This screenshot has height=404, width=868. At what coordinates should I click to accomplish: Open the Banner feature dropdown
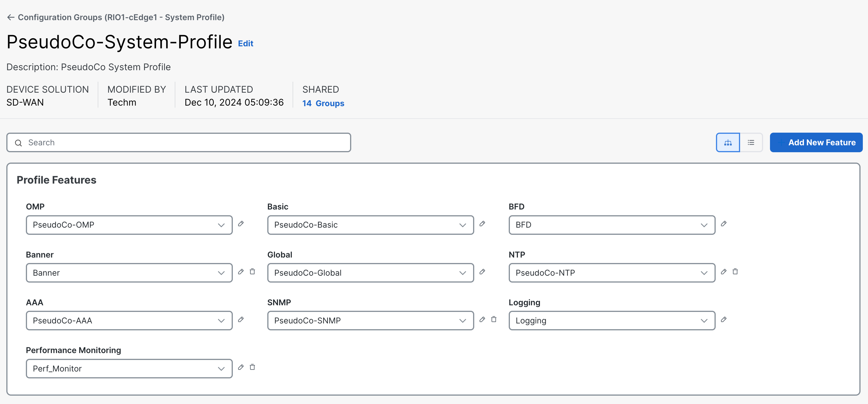tap(129, 273)
